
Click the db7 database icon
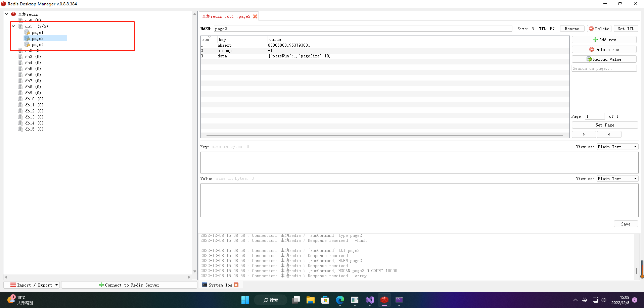point(20,81)
